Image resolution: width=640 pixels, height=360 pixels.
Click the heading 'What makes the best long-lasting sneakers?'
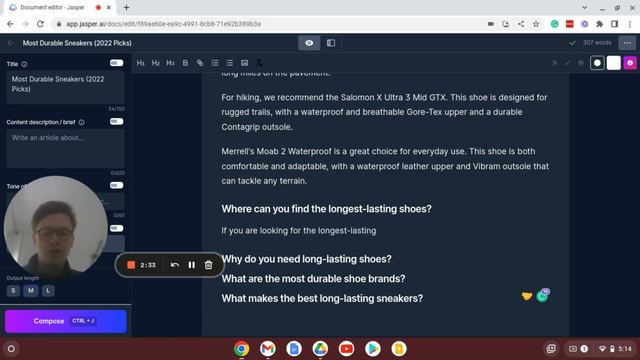point(322,298)
